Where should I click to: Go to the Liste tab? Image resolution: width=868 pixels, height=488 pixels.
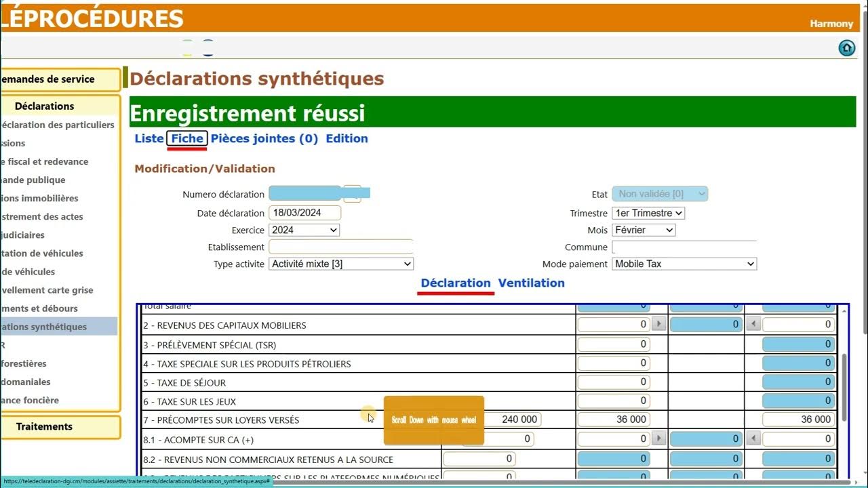[x=149, y=138]
